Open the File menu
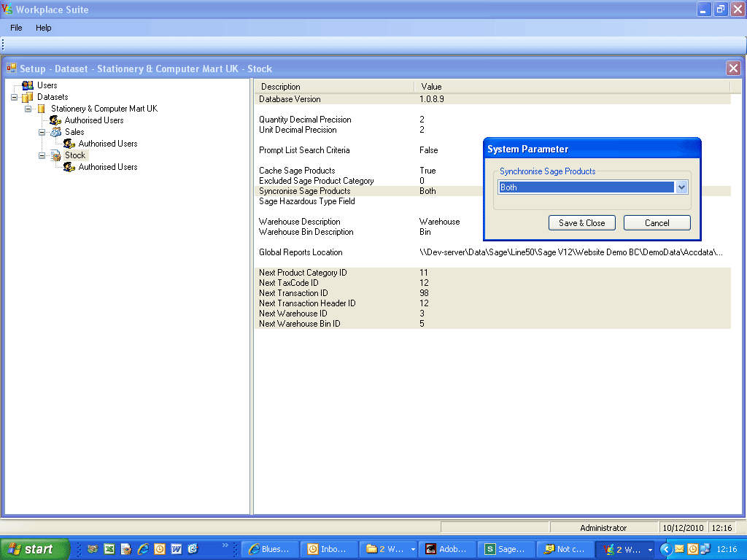Screen dimensions: 747x560 (x=16, y=28)
